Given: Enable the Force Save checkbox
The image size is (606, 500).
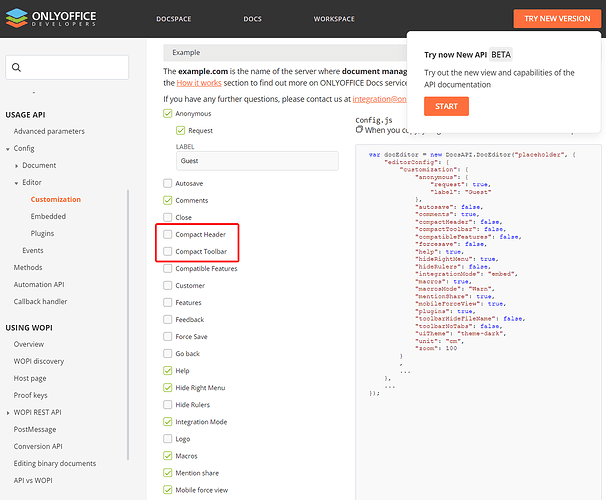Looking at the screenshot, I should [x=167, y=336].
